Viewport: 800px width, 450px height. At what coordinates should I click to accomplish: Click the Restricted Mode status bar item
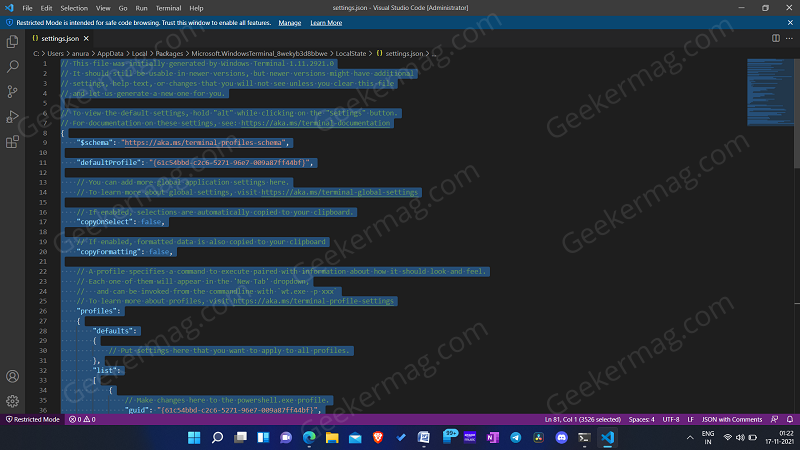point(33,419)
